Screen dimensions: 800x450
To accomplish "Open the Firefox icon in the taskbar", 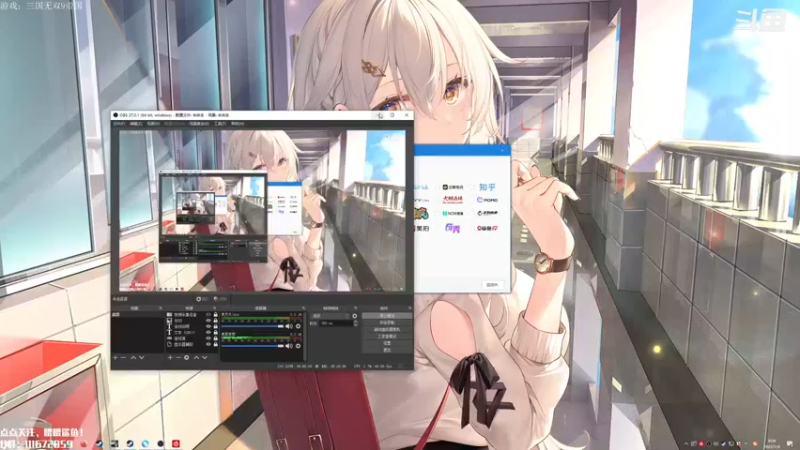I will 84,444.
